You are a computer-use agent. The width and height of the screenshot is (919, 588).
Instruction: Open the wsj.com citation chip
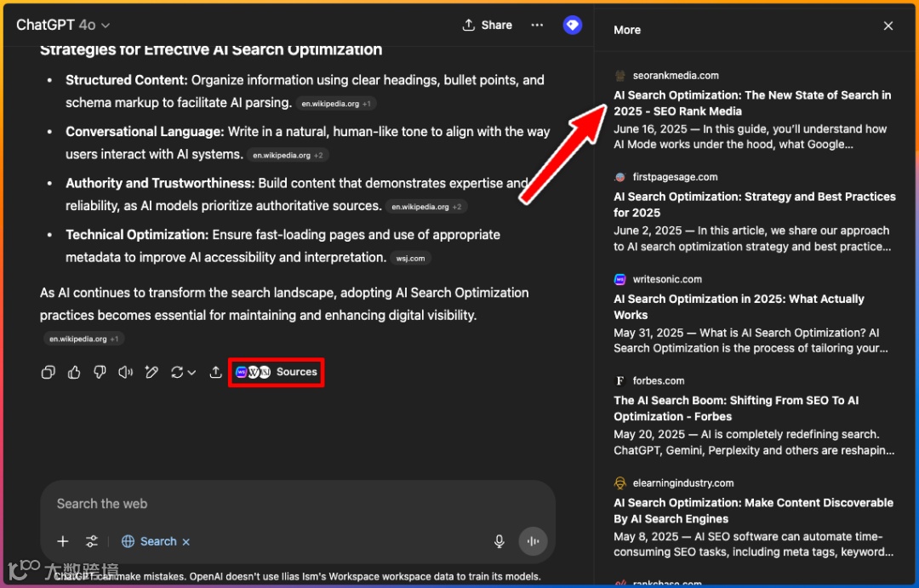pyautogui.click(x=410, y=259)
